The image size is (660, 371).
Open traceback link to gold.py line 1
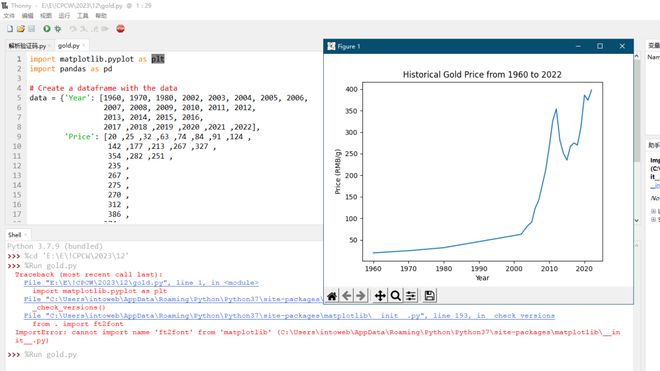tap(141, 283)
